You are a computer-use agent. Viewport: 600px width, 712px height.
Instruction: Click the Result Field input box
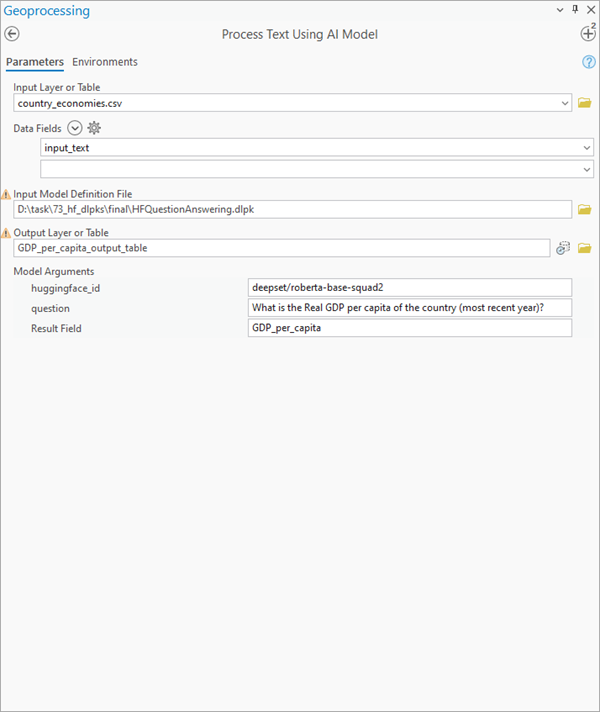tap(410, 328)
